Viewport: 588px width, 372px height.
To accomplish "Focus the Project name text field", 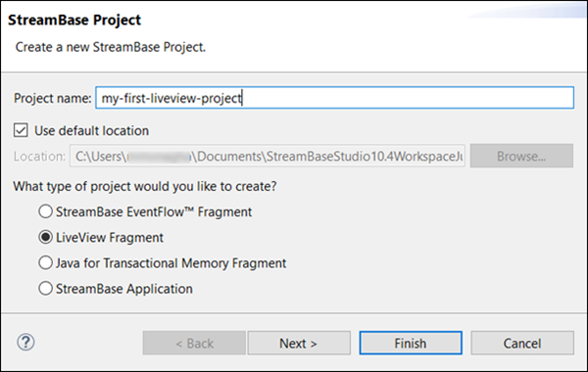I will pyautogui.click(x=334, y=98).
